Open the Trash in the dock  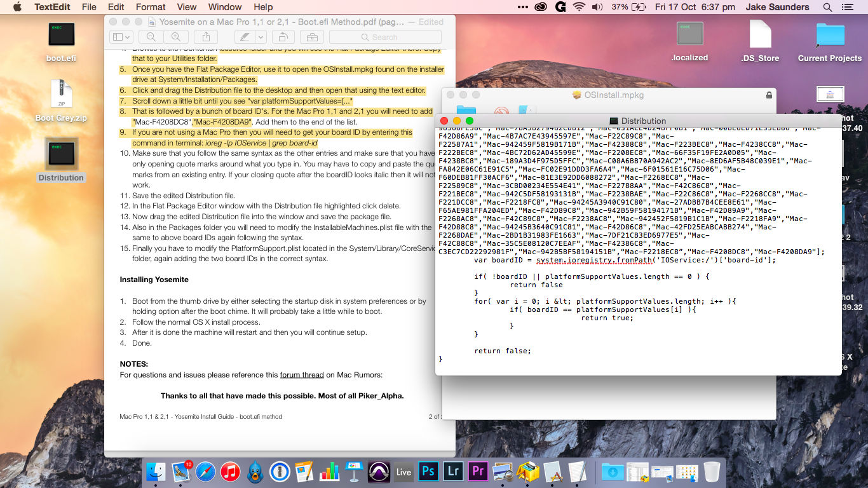pyautogui.click(x=712, y=471)
